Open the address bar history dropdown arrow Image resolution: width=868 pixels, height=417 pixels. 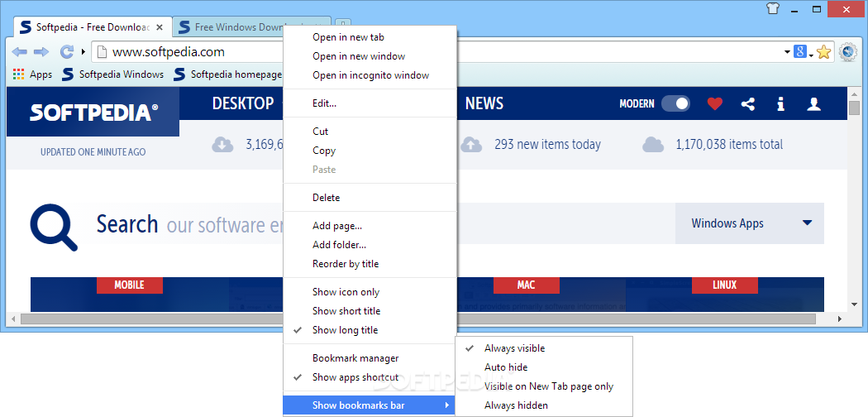point(787,53)
